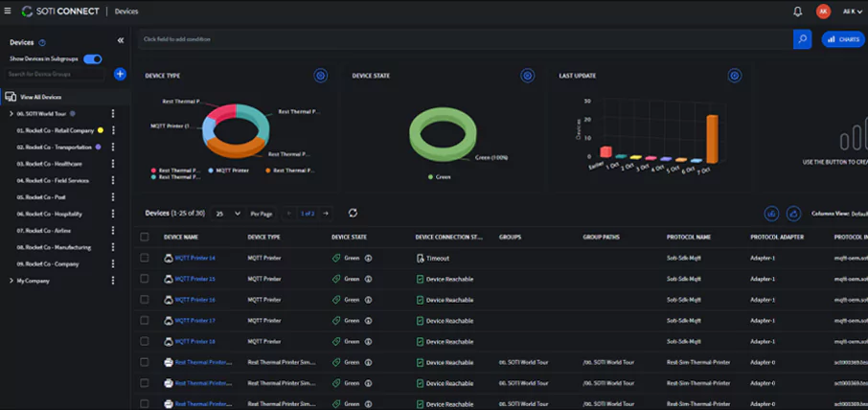Sort by the Protocol Name column header
868x410 pixels.
coord(689,237)
